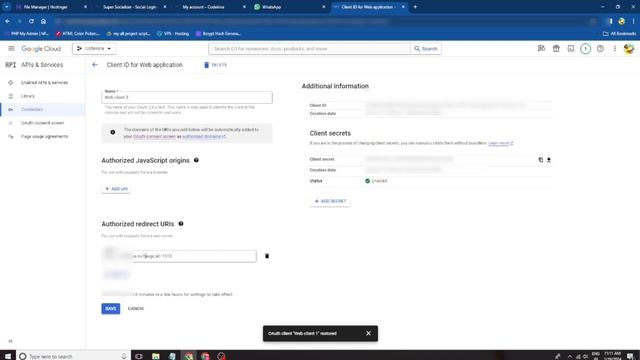Click help icon beside Authorized redirect URIs
Viewport: 640px width, 360px height.
(x=181, y=224)
